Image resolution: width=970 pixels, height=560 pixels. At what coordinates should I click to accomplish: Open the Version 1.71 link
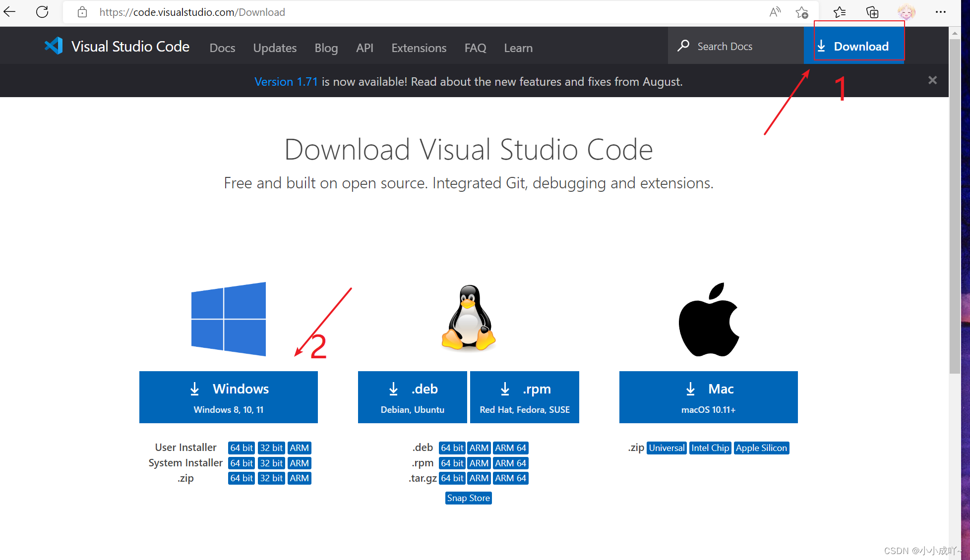[x=286, y=82]
